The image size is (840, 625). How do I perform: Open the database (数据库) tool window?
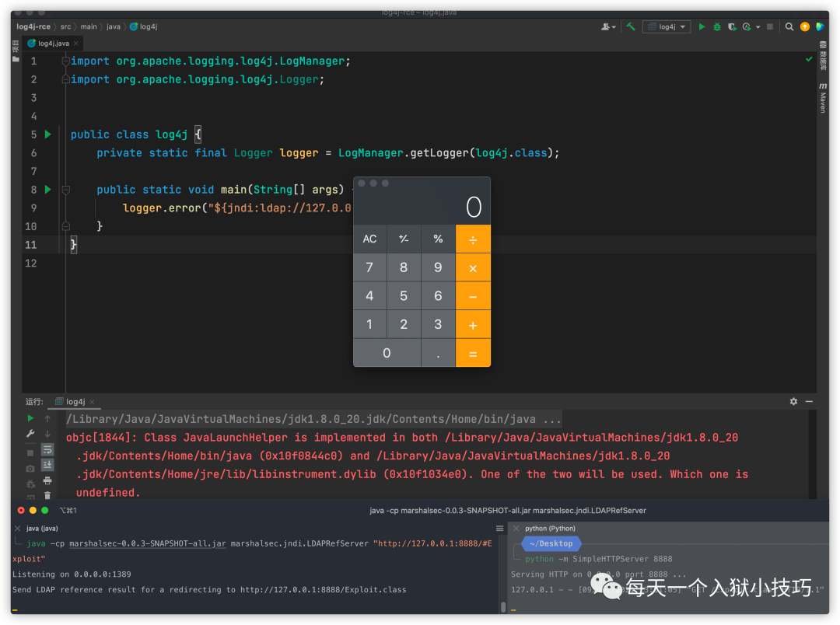[x=823, y=57]
